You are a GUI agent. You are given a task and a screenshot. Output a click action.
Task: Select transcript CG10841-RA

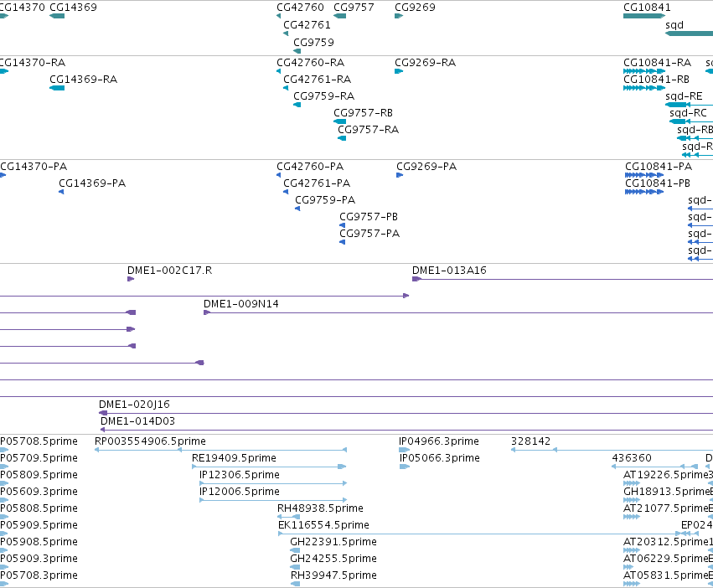click(x=657, y=63)
